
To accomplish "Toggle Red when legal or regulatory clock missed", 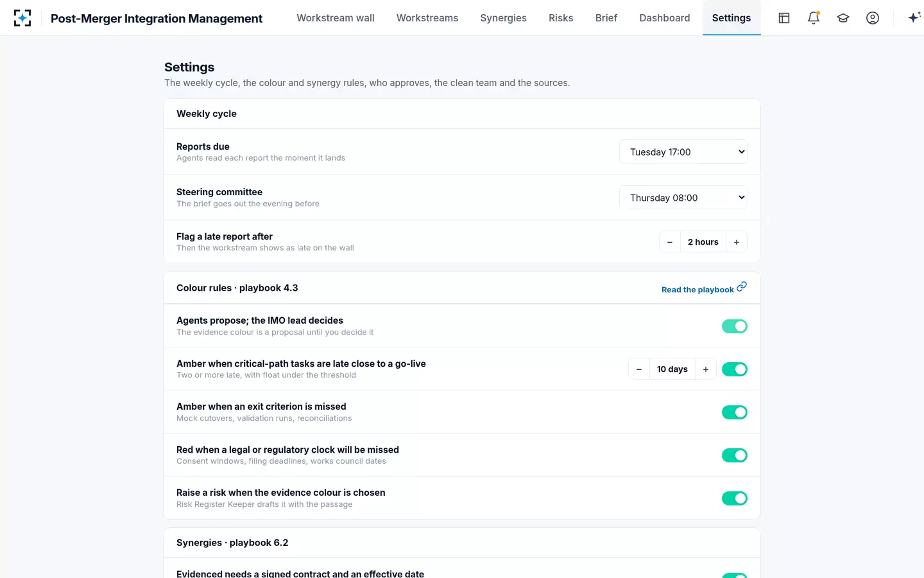I will (x=735, y=455).
